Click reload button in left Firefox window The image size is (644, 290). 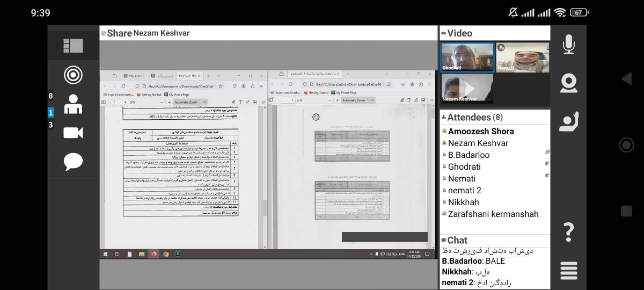click(123, 86)
